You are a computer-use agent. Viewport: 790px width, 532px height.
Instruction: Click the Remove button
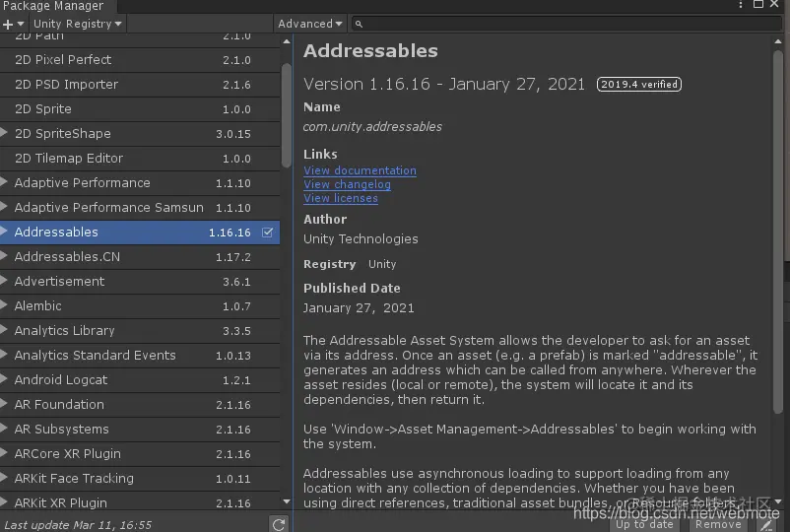click(x=718, y=524)
